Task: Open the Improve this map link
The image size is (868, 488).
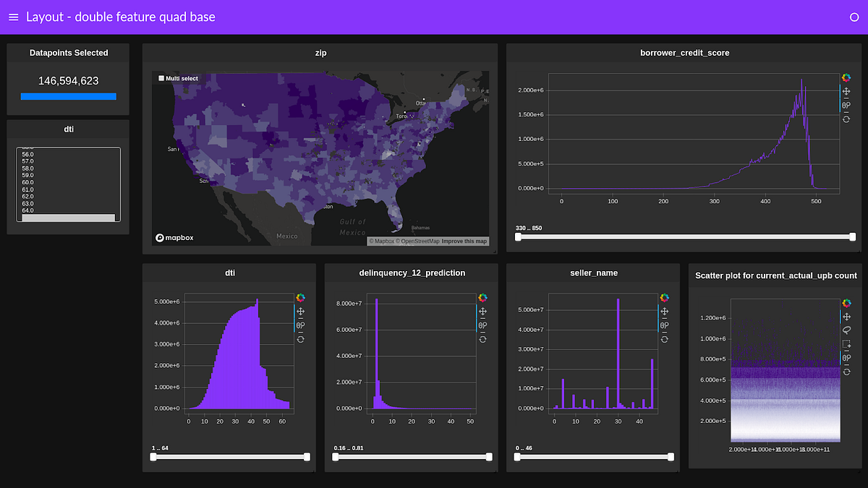Action: (464, 241)
